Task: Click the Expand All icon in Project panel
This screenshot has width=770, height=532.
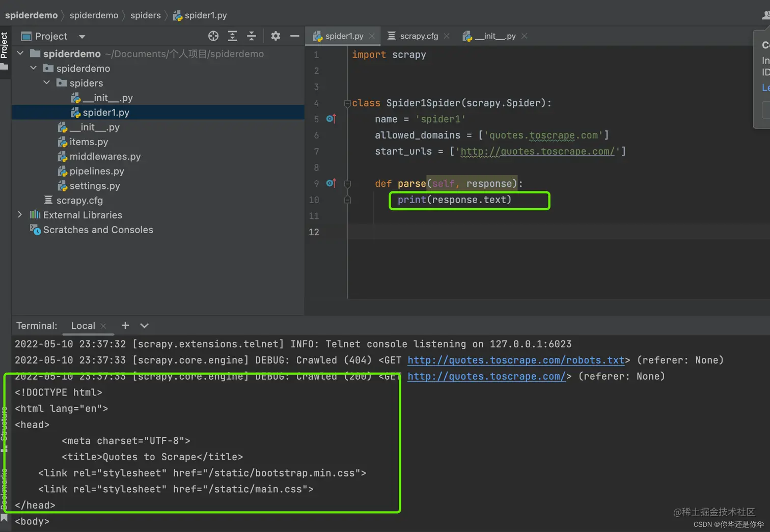Action: tap(233, 36)
